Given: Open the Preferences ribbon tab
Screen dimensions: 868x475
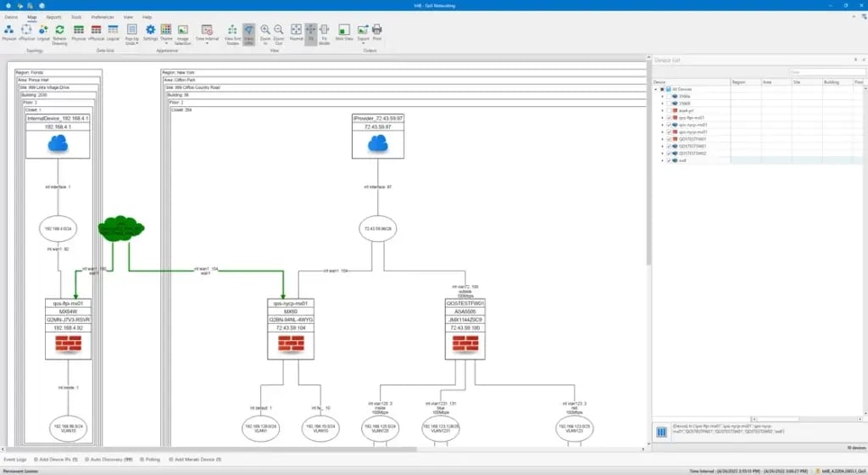Looking at the screenshot, I should pos(102,17).
